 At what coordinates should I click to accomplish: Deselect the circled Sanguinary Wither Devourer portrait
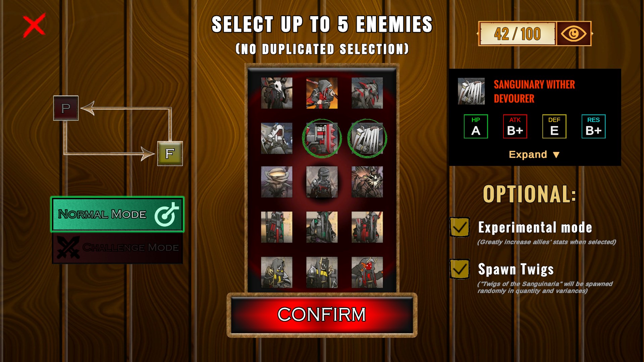[367, 138]
